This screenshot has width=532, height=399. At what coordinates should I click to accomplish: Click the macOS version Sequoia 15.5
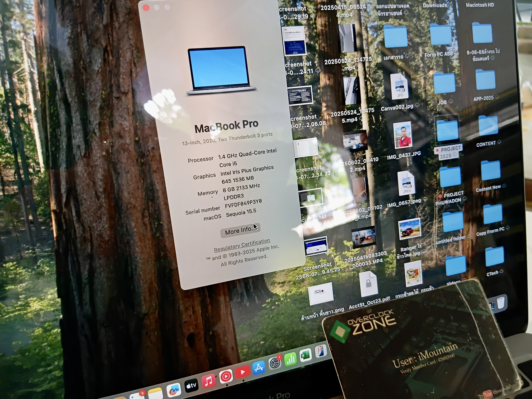241,213
